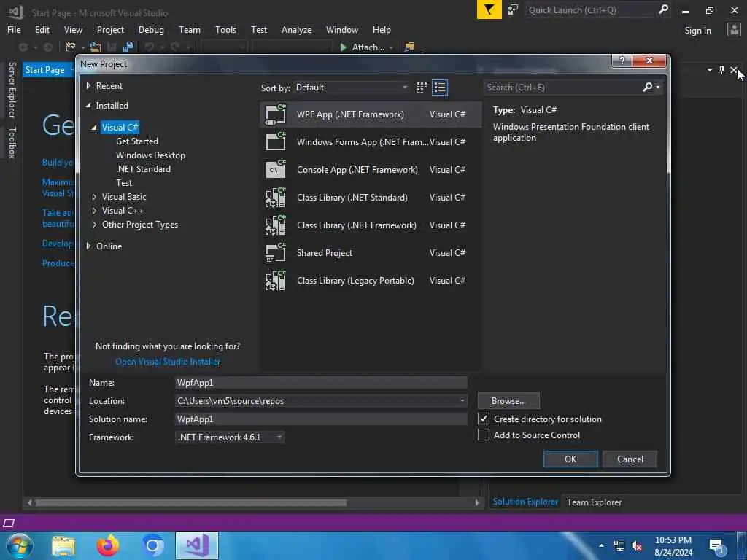Image resolution: width=747 pixels, height=560 pixels.
Task: Click the template Search (Ctrl+E) box
Action: pyautogui.click(x=562, y=87)
